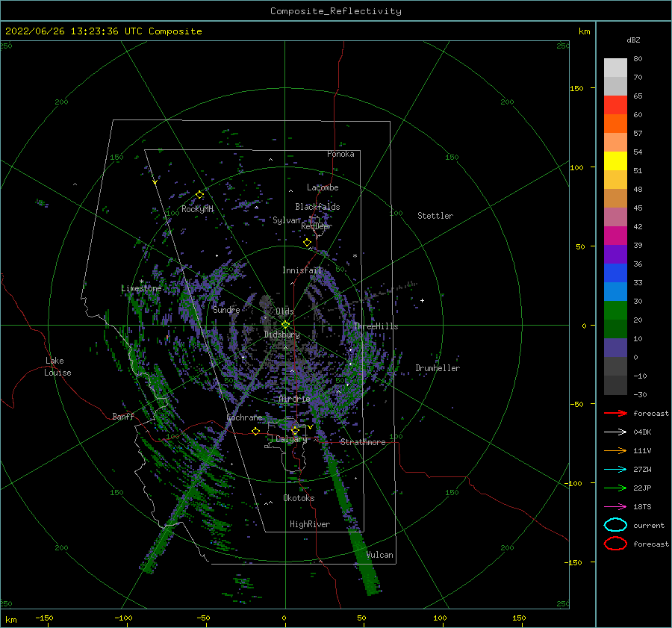Click the HighRiver label
Viewport: 672px width, 628px height.
point(309,524)
